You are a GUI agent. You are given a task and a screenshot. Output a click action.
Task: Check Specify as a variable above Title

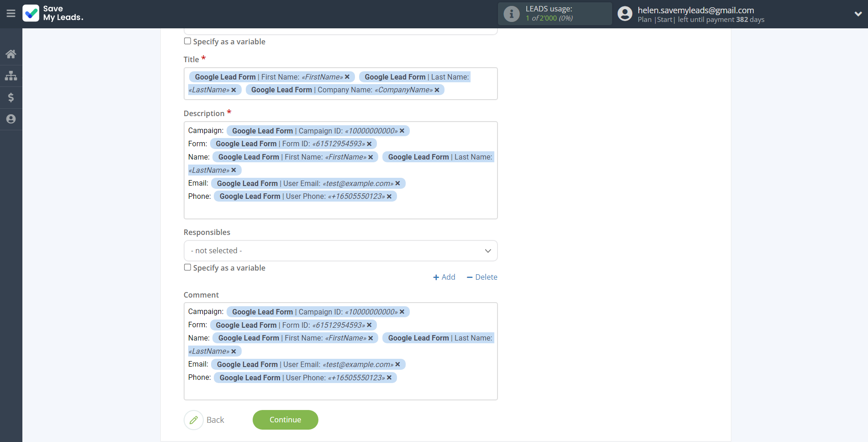pos(187,41)
